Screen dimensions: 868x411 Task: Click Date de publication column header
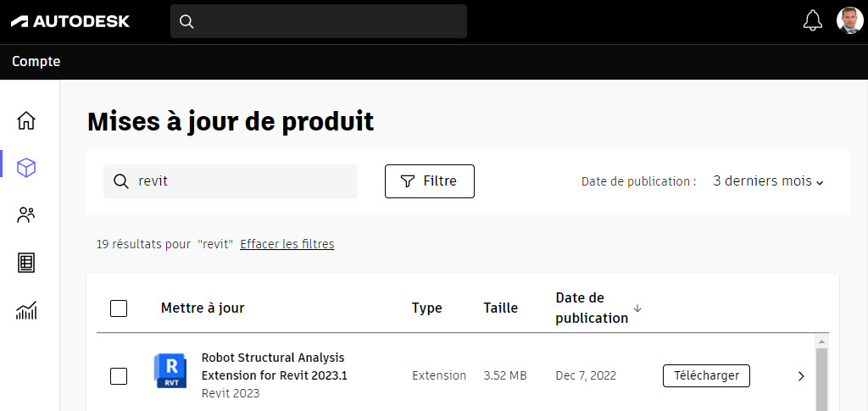(592, 308)
